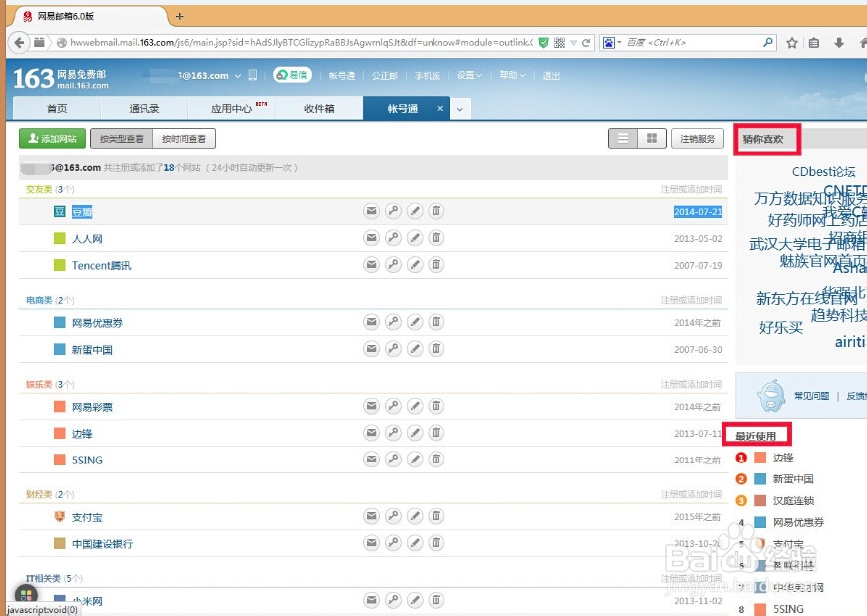Delete 人人网 using its trash icon
This screenshot has width=867, height=616.
pyautogui.click(x=436, y=238)
